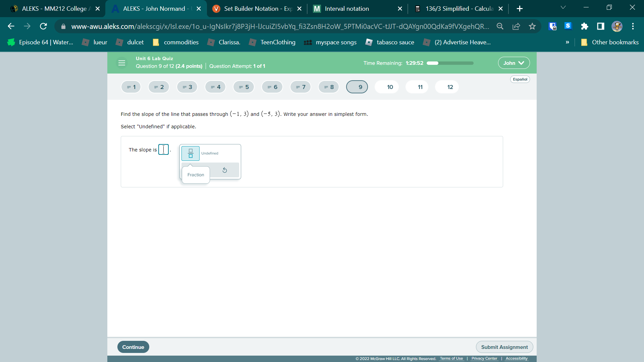Close the ALEKS MM212 College tab
The image size is (644, 362).
(98, 9)
